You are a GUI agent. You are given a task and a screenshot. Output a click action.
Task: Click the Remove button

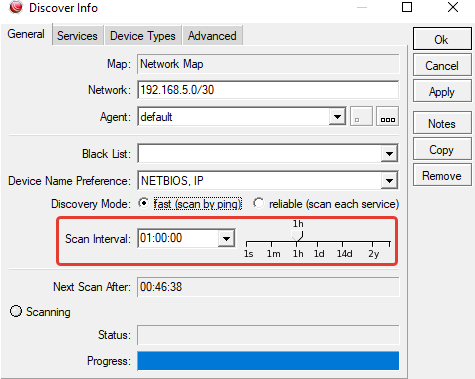tap(442, 175)
